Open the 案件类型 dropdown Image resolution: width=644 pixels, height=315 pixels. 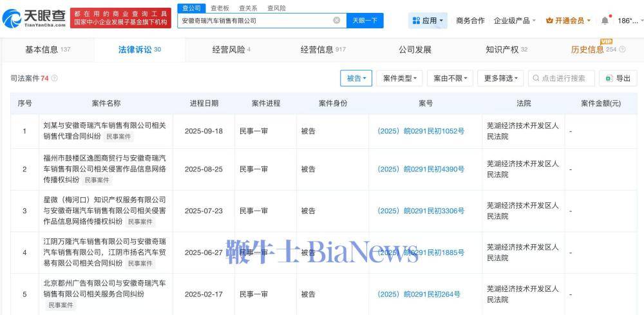(x=399, y=79)
